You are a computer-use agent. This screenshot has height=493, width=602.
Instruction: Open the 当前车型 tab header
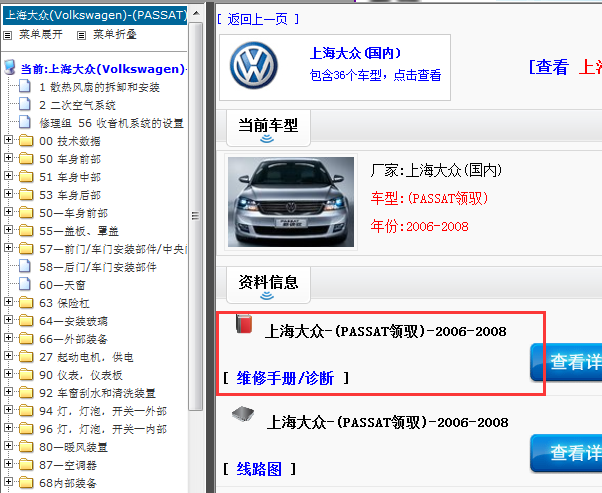pyautogui.click(x=268, y=128)
